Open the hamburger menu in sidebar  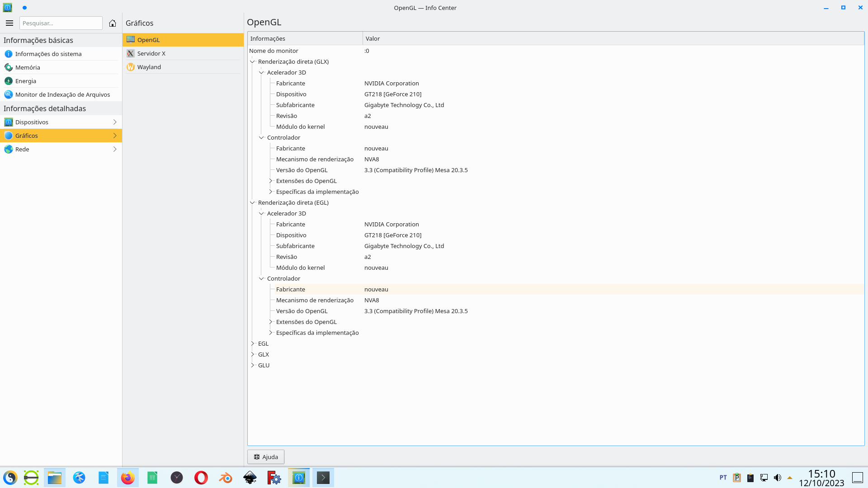(9, 23)
